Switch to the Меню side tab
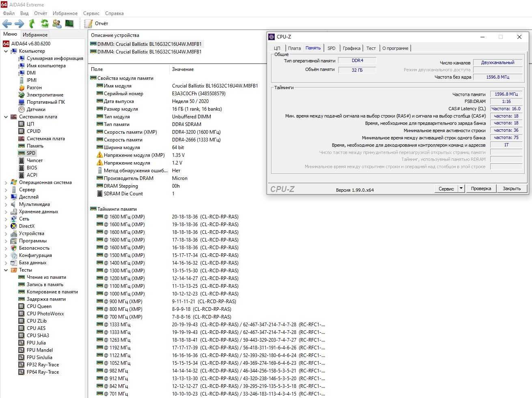The height and width of the screenshot is (398, 532). 10,34
